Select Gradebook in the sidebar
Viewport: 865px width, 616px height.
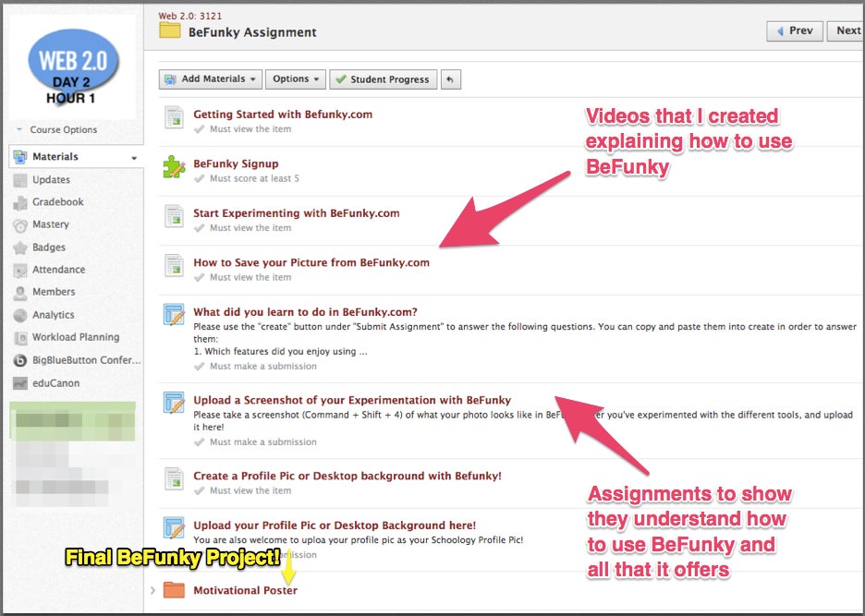[x=58, y=202]
